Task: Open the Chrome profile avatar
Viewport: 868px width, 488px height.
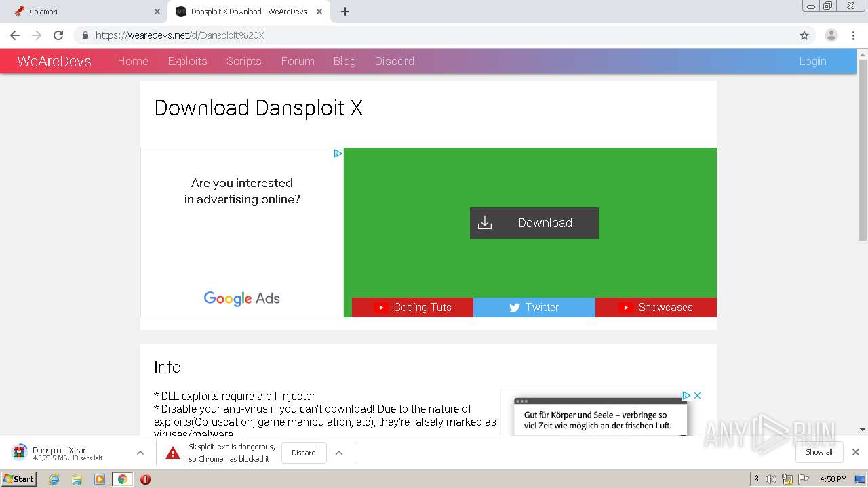Action: coord(831,35)
